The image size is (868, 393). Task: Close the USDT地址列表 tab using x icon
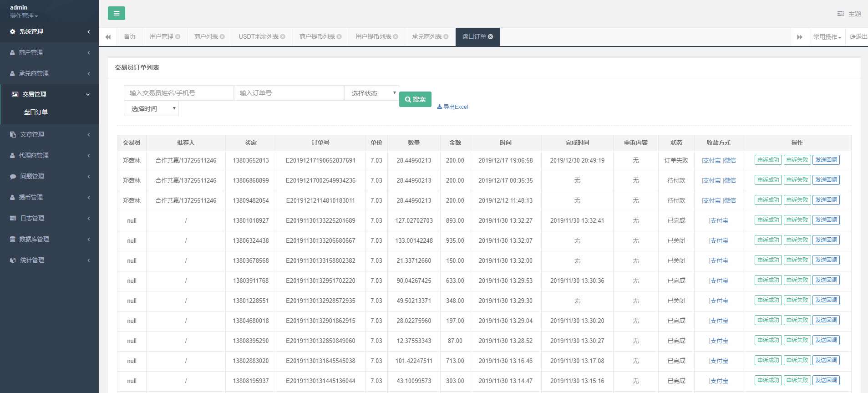pyautogui.click(x=283, y=37)
